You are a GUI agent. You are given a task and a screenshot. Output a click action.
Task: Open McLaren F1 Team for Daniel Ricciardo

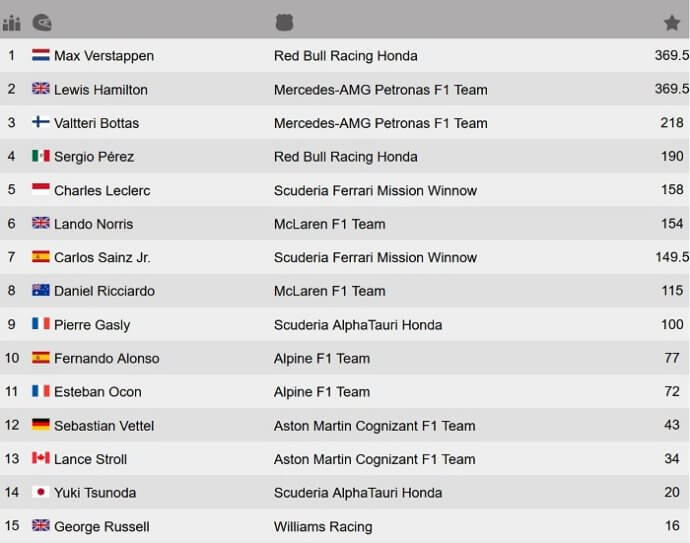330,291
